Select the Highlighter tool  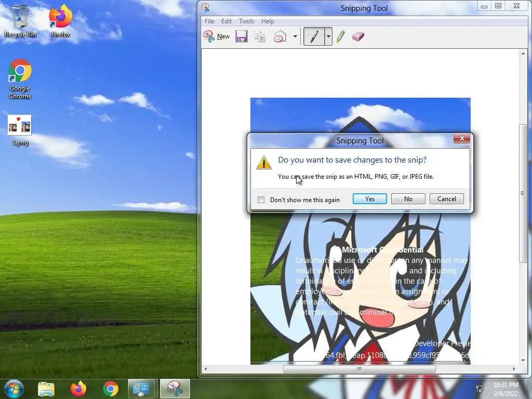point(341,36)
